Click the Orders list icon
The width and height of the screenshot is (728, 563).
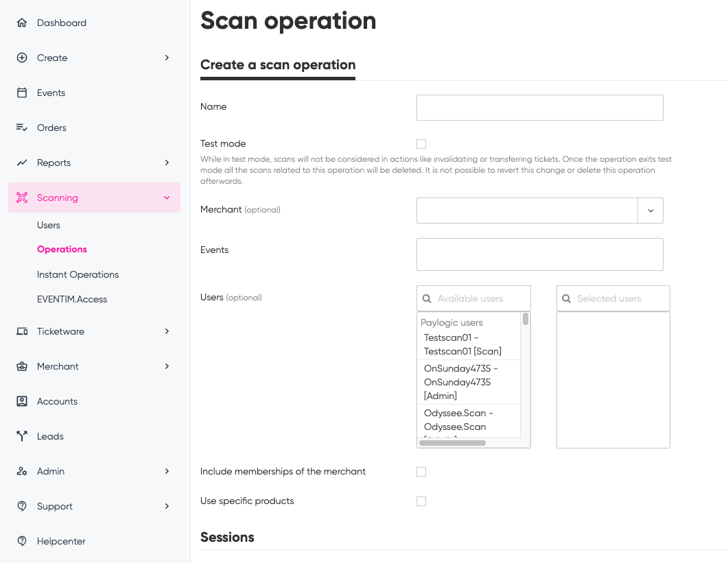coord(22,128)
